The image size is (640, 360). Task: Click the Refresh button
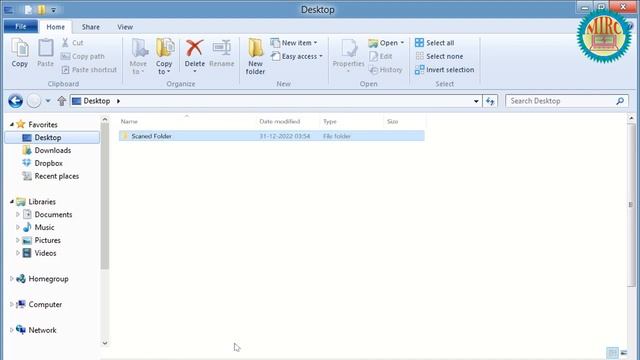coord(490,101)
